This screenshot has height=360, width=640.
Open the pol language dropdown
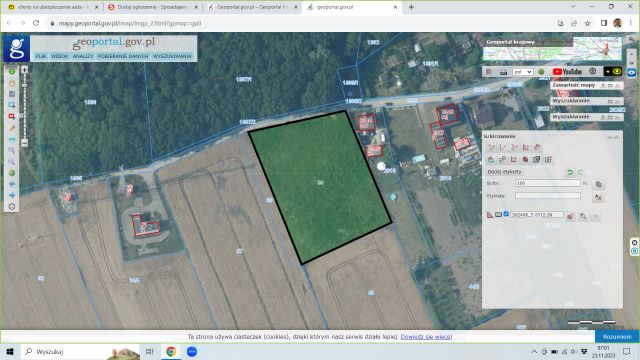[x=522, y=72]
